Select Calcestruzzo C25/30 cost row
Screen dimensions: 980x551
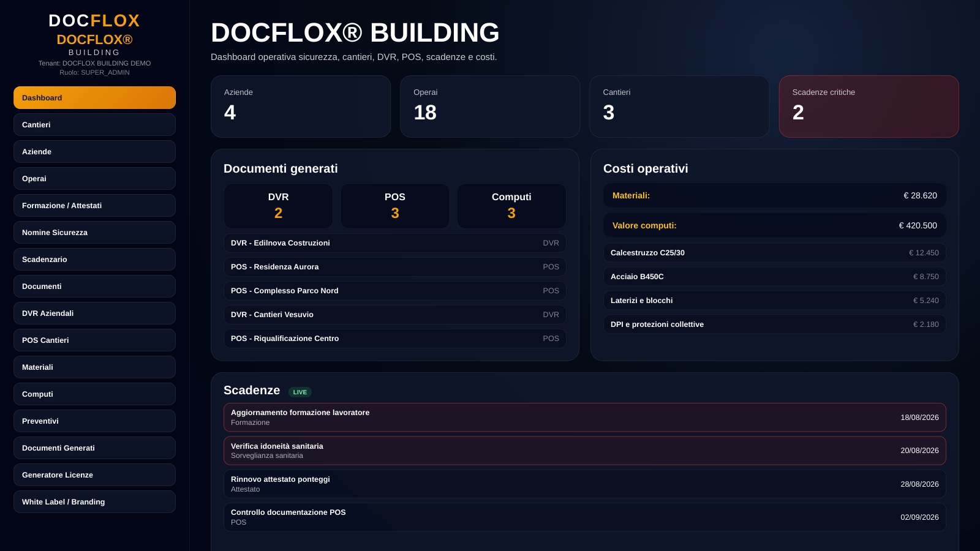point(775,253)
